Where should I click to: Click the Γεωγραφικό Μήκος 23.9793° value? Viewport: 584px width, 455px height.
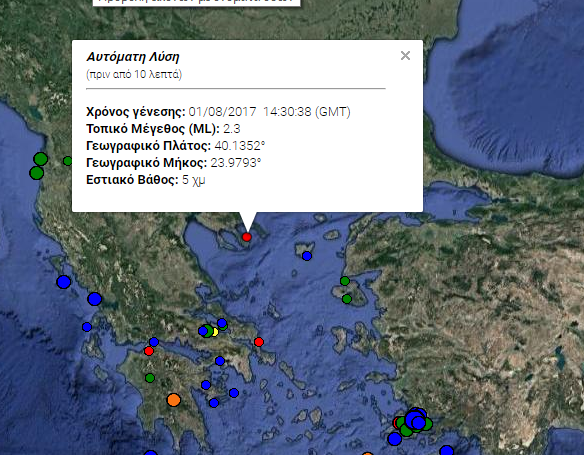tap(236, 163)
